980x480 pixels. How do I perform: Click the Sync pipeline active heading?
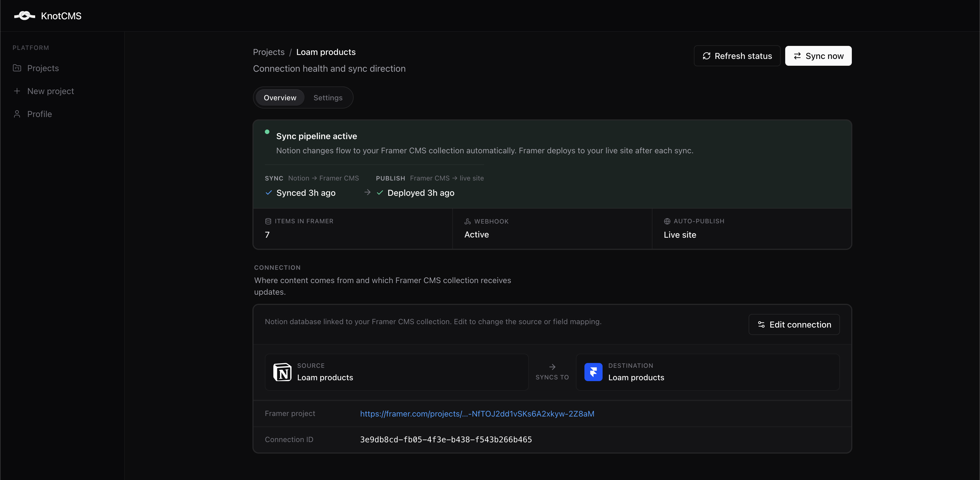pos(316,136)
